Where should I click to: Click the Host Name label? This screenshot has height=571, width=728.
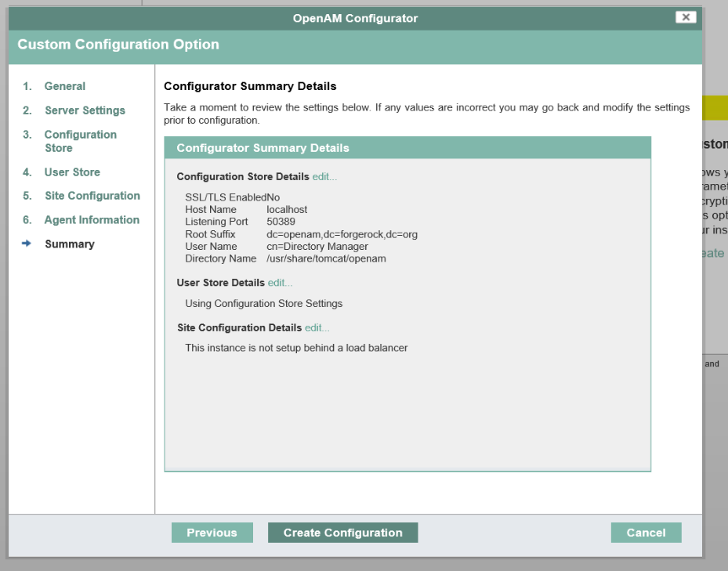[210, 210]
